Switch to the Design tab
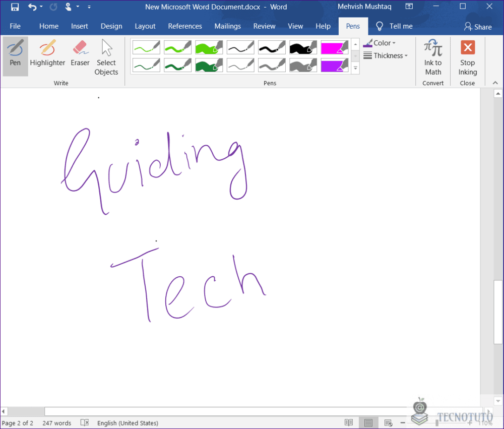 111,26
